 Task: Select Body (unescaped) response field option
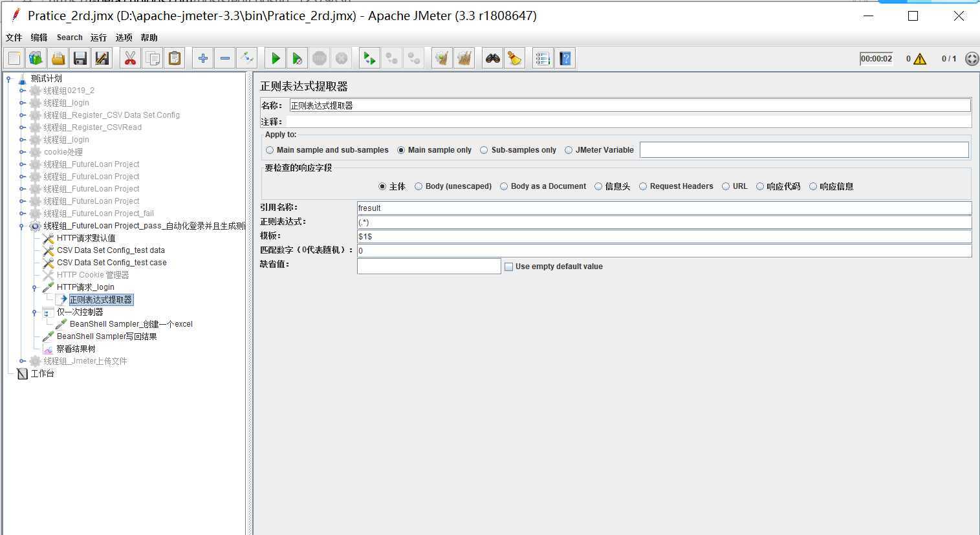[419, 186]
